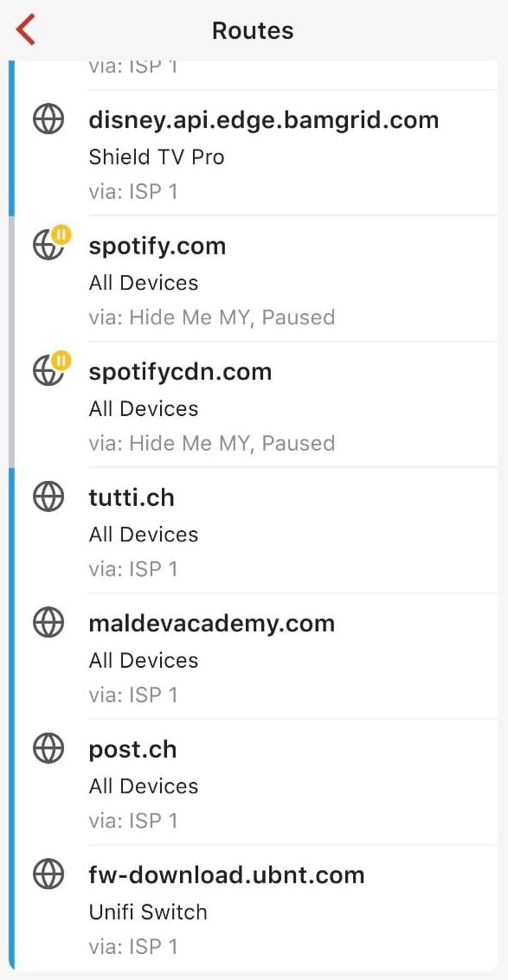Image resolution: width=508 pixels, height=980 pixels.
Task: Tap the globe icon beside tutti.ch
Action: pos(48,497)
